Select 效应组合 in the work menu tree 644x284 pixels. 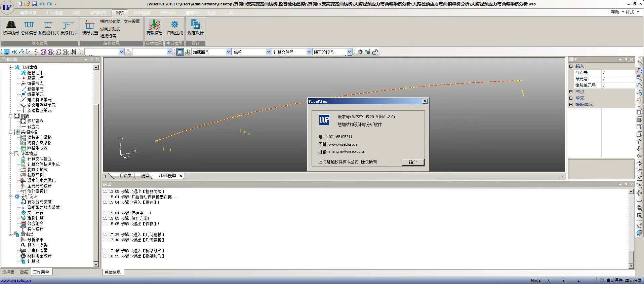click(35, 223)
